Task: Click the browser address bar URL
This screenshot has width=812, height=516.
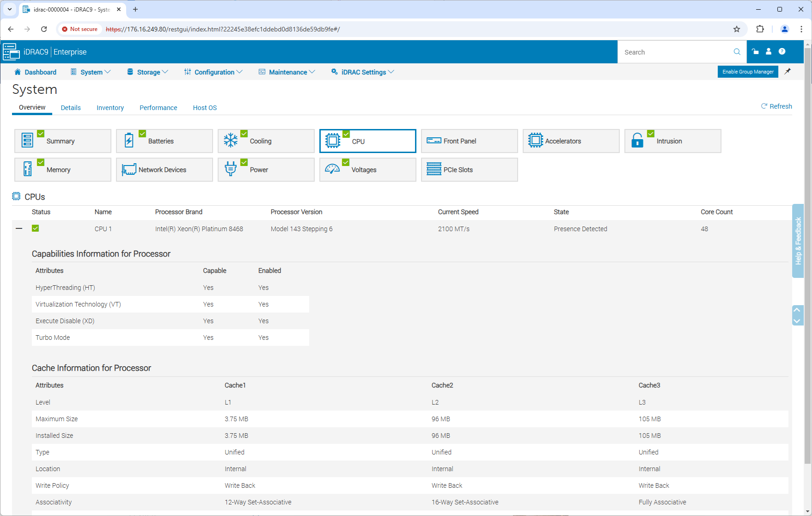Action: [223, 29]
